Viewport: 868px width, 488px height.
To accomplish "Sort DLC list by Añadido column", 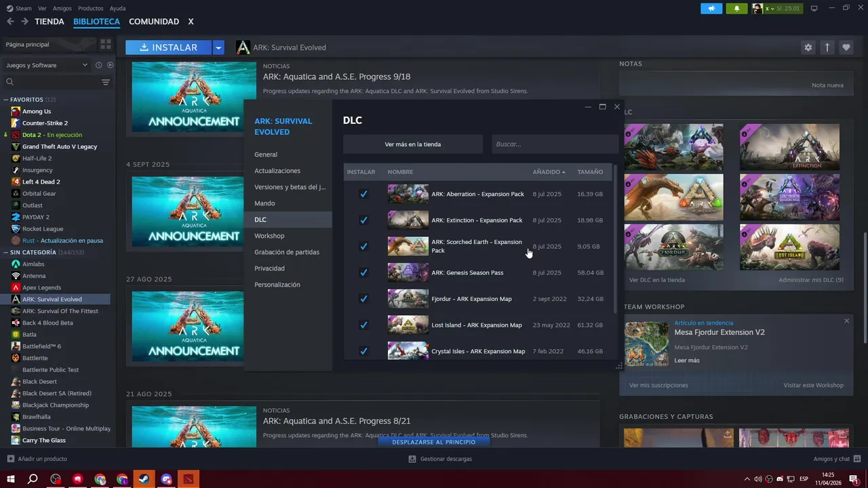I will click(549, 172).
